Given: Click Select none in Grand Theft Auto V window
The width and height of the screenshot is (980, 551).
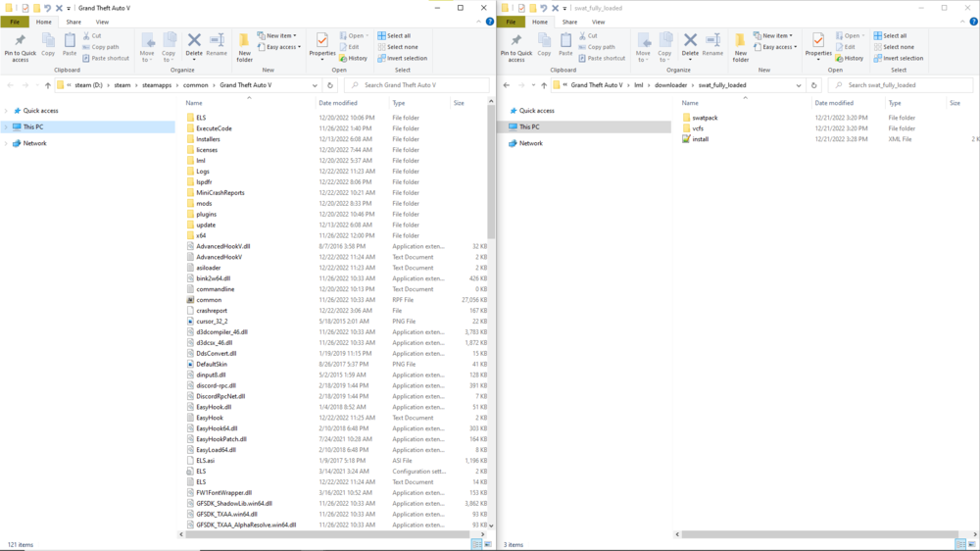Looking at the screenshot, I should (x=398, y=47).
